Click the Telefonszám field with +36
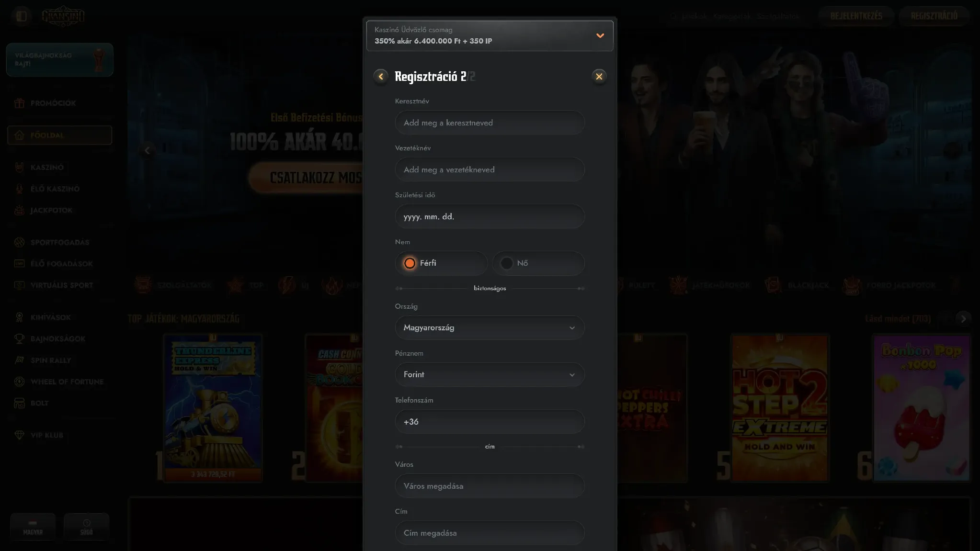Image resolution: width=980 pixels, height=551 pixels. tap(490, 422)
